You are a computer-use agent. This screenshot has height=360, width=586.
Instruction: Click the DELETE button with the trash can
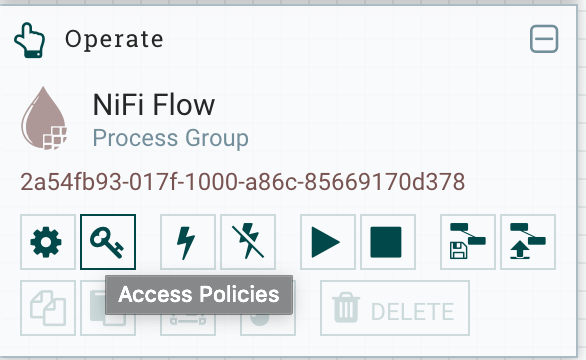[395, 308]
